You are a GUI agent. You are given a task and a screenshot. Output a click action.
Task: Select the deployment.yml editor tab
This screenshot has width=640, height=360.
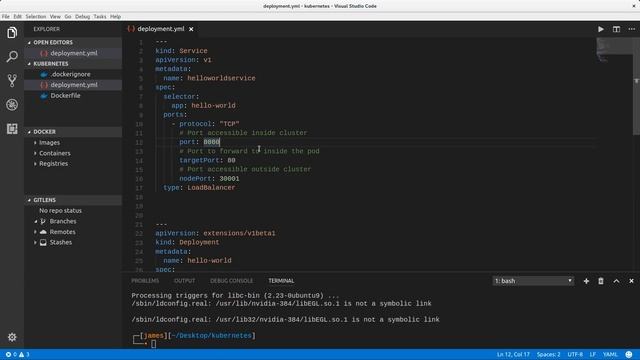[160, 29]
